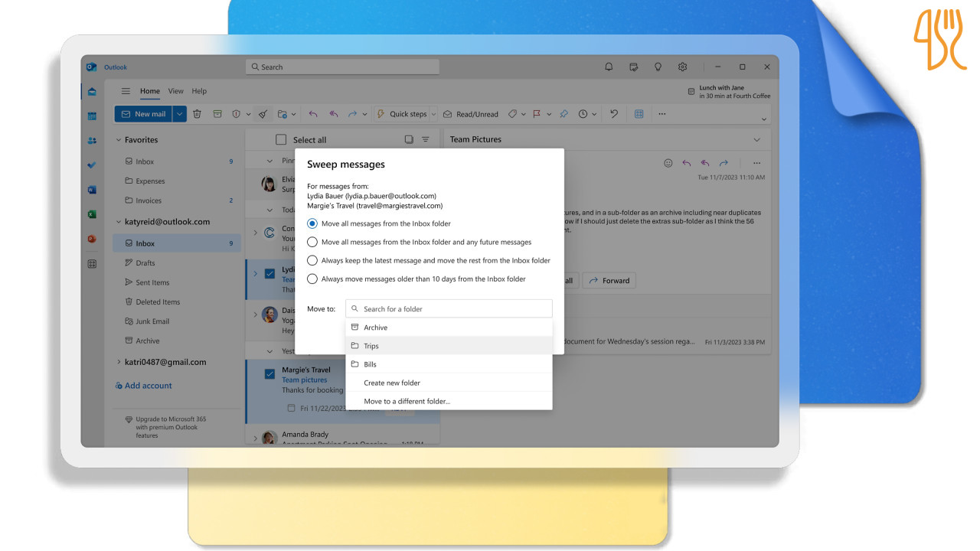
Task: Open the notifications bell icon
Action: [609, 67]
